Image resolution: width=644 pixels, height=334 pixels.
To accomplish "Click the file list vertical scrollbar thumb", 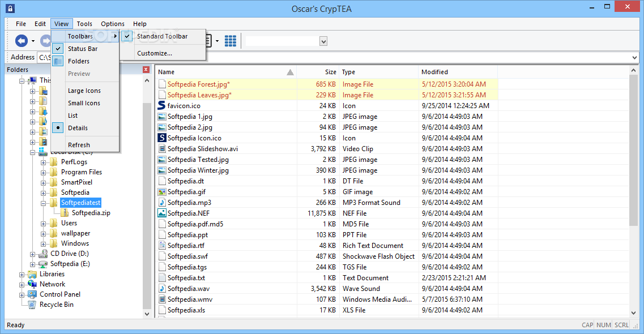I will 633,151.
